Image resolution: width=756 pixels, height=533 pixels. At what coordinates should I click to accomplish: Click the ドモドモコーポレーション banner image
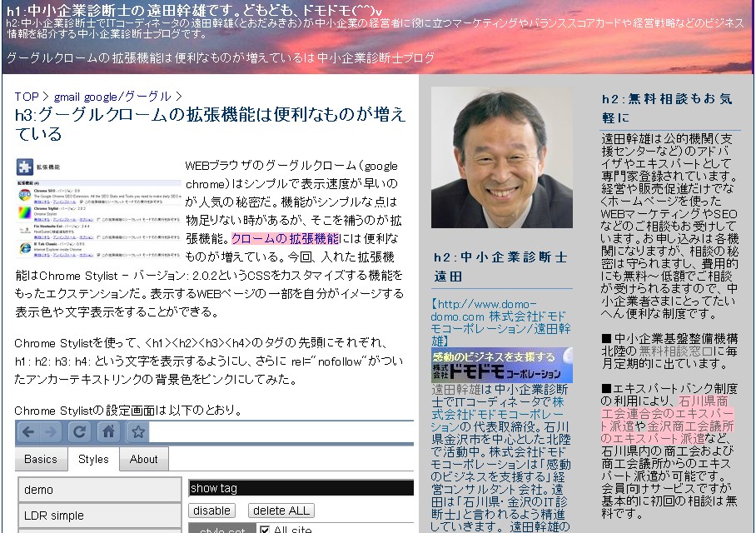[501, 365]
